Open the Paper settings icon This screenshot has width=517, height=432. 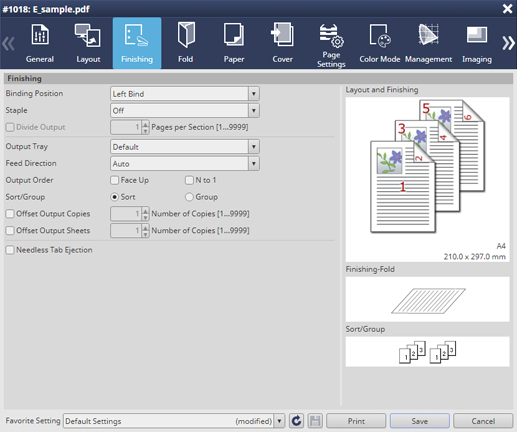pyautogui.click(x=234, y=35)
